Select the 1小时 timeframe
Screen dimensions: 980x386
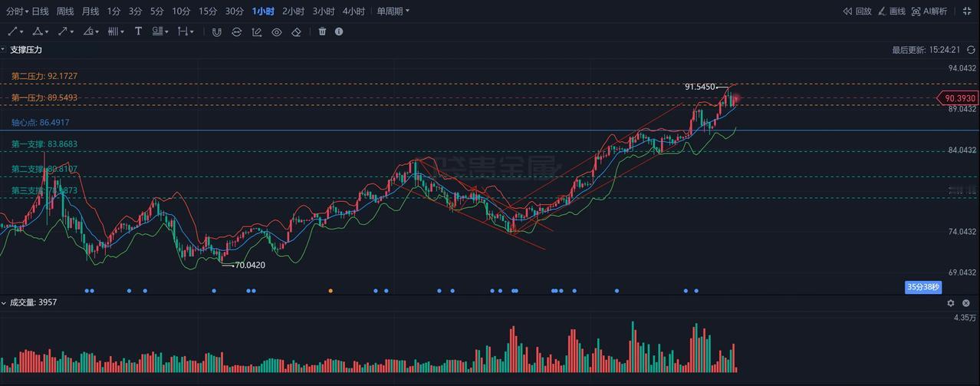click(x=263, y=12)
